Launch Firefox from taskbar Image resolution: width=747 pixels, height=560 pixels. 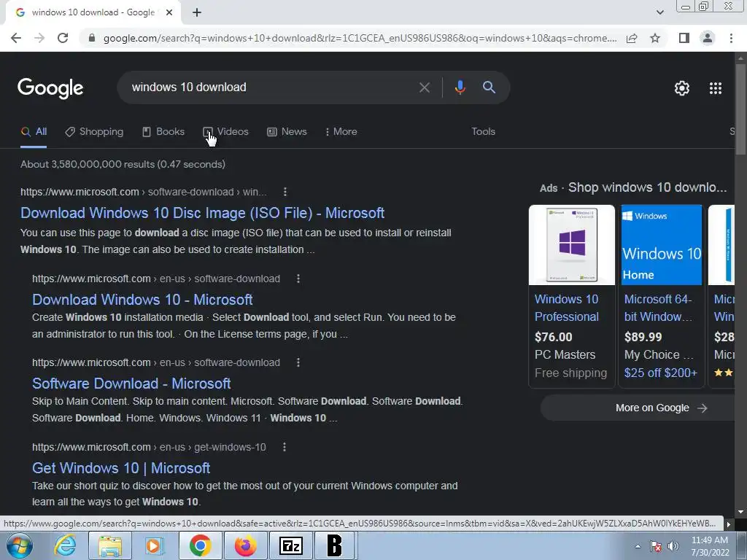(245, 545)
